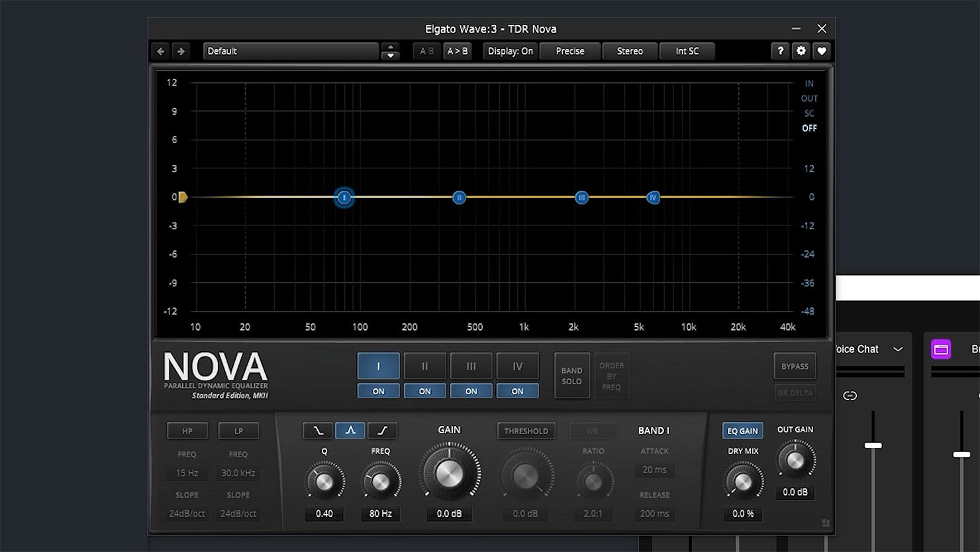The height and width of the screenshot is (552, 980).
Task: Click the GR DELTA button
Action: tap(795, 392)
